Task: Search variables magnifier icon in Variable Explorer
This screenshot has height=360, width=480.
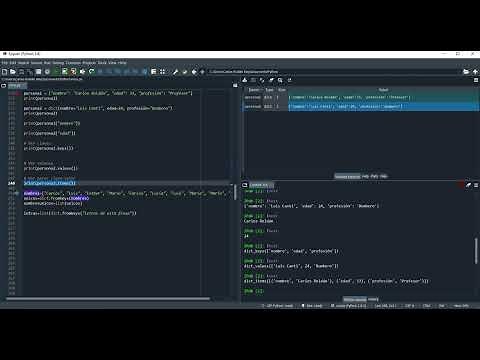Action: click(280, 80)
